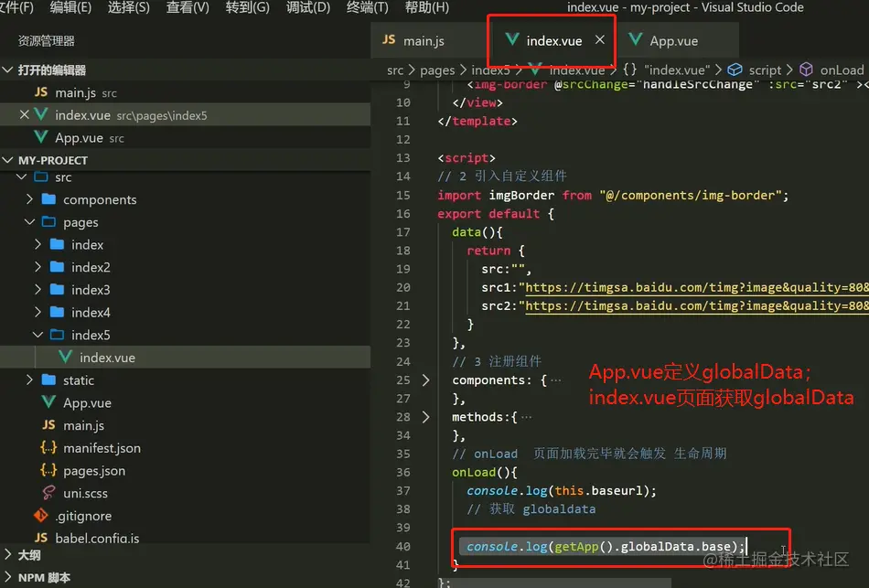Select index.vue under index5 folder
Image resolution: width=869 pixels, height=588 pixels.
coord(185,358)
